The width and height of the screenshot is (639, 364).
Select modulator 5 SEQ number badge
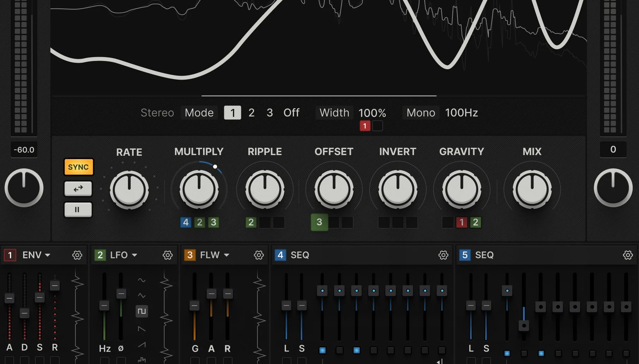click(465, 255)
